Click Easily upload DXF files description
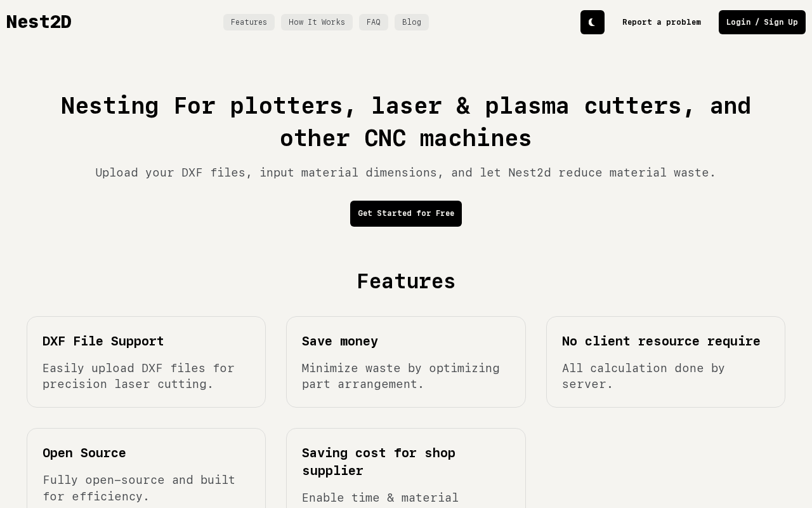The image size is (812, 508). (x=138, y=376)
